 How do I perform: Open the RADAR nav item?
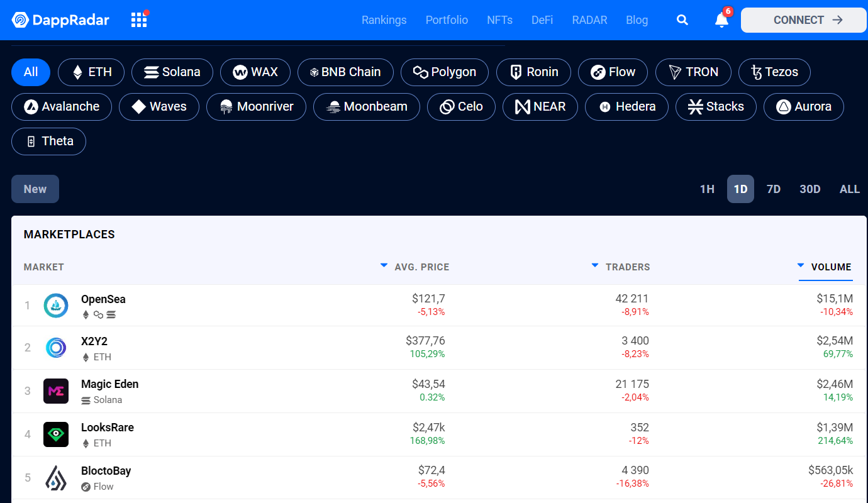[x=589, y=20]
